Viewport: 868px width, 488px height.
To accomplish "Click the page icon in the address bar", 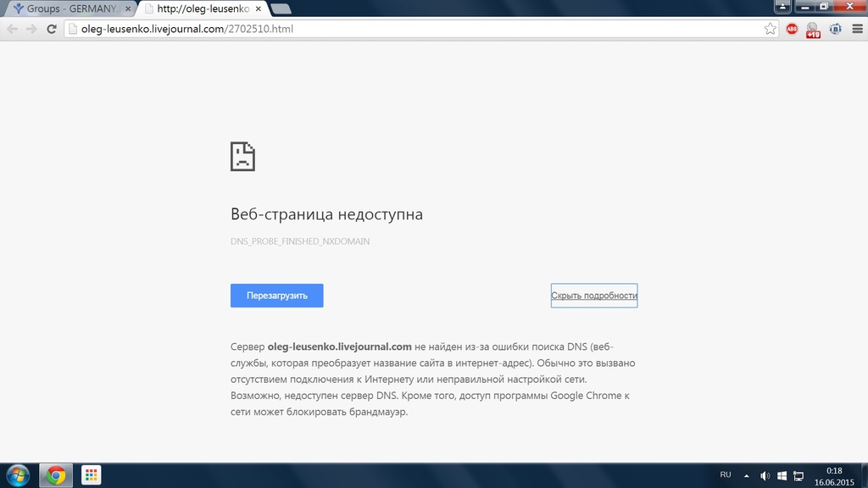I will [73, 29].
